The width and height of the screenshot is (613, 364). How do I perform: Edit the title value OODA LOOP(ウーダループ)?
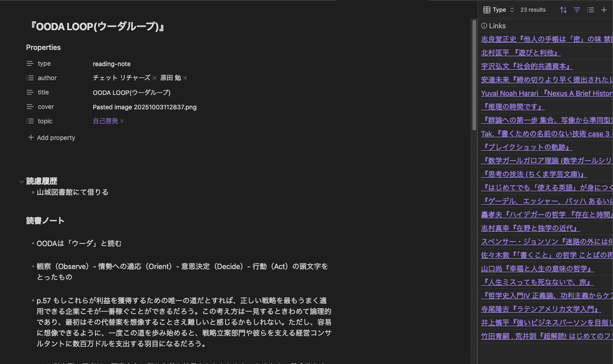pyautogui.click(x=132, y=93)
